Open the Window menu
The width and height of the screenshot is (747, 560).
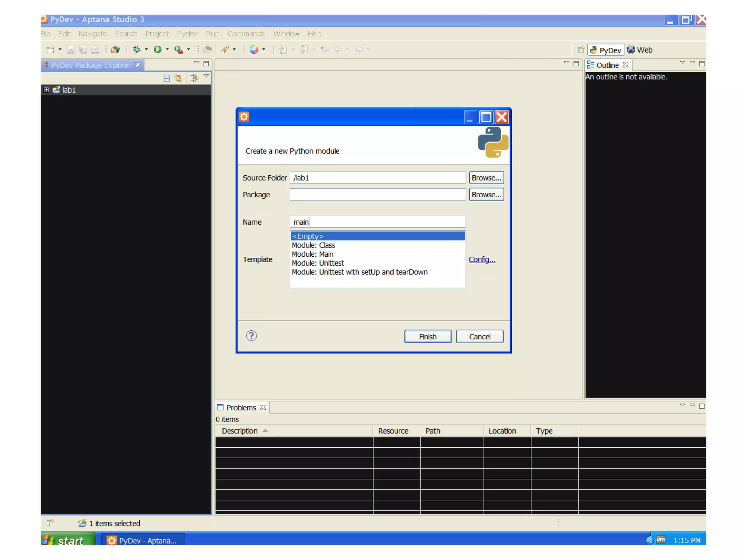tap(286, 34)
